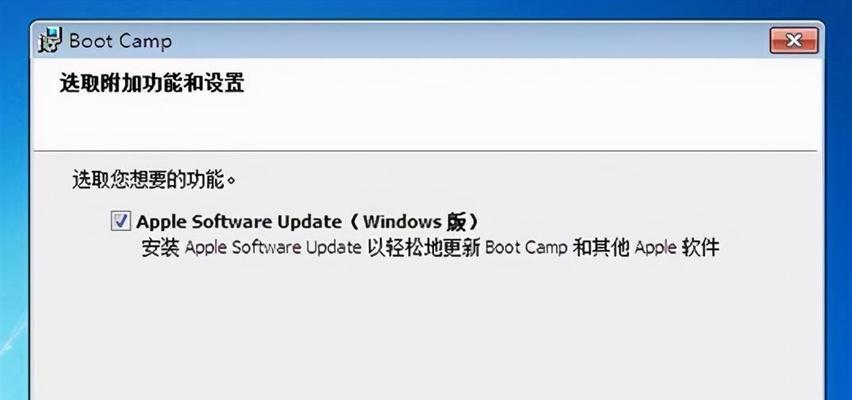Click the word 软件 ending the description
852x400 pixels.
701,248
